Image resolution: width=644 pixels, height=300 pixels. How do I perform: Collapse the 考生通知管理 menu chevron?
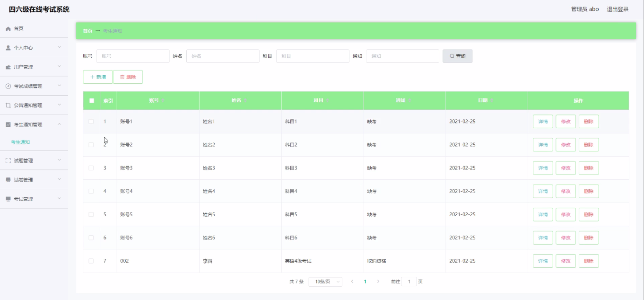(x=60, y=124)
